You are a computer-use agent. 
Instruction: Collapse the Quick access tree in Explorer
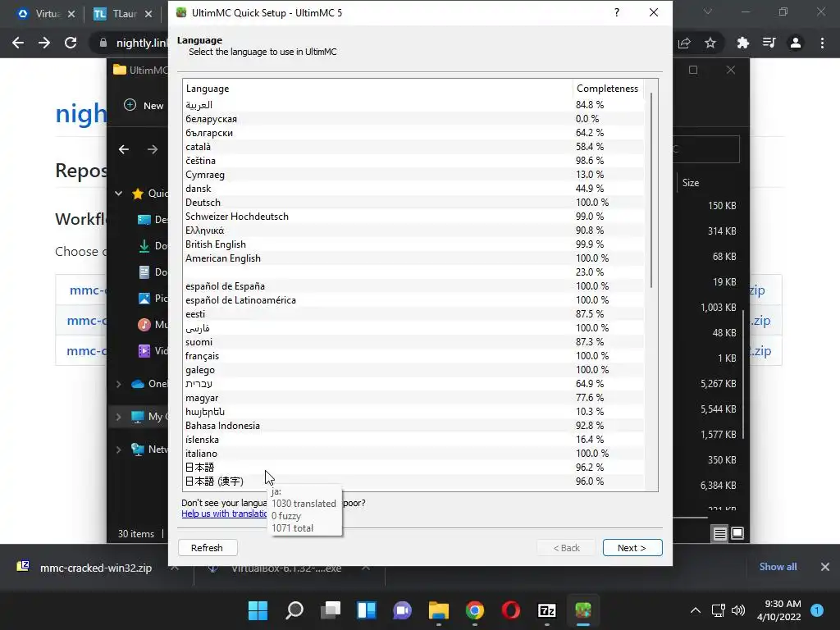[118, 194]
